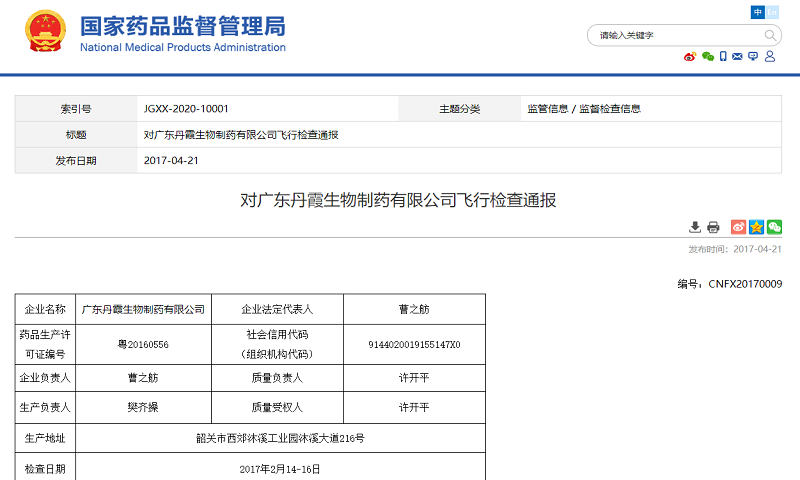
Task: Open the message board icon in header
Action: pyautogui.click(x=753, y=57)
